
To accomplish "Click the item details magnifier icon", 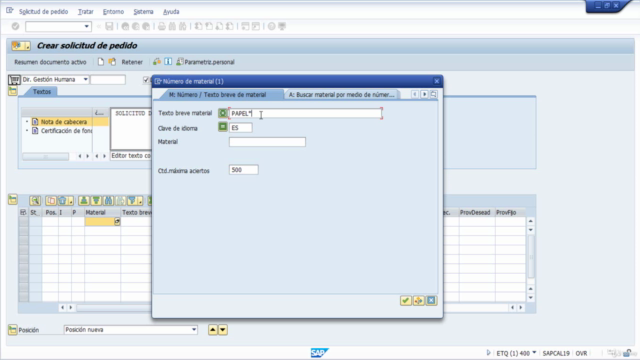I will [x=35, y=200].
